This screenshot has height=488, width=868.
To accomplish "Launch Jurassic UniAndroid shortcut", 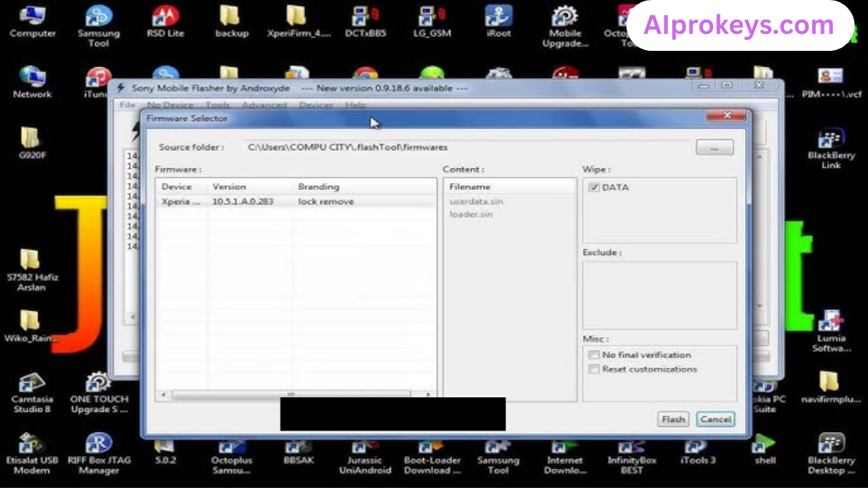I will (364, 458).
